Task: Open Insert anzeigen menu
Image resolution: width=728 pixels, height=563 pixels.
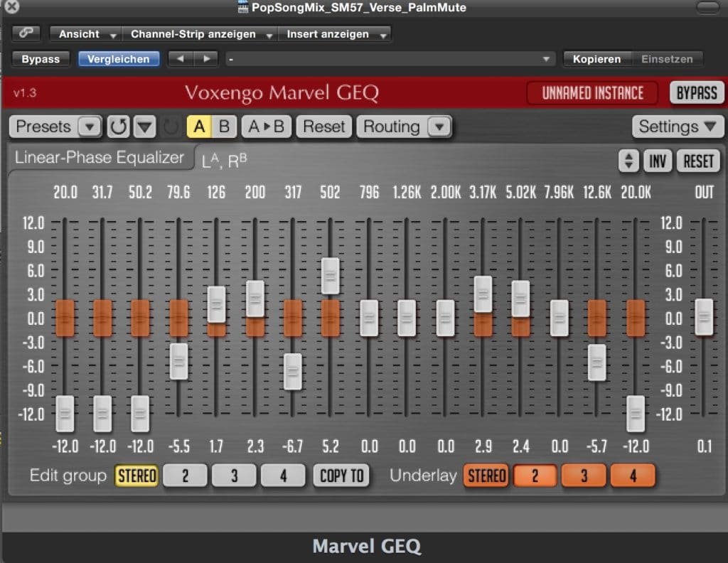Action: [334, 34]
